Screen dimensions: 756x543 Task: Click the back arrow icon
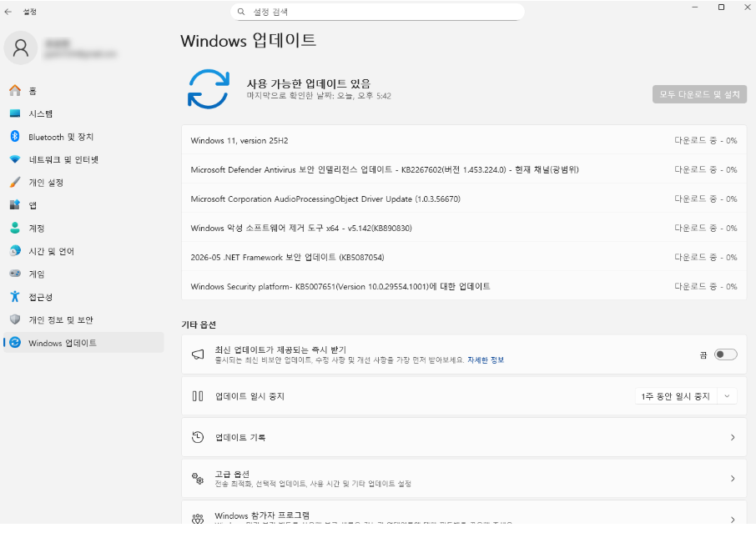(8, 12)
